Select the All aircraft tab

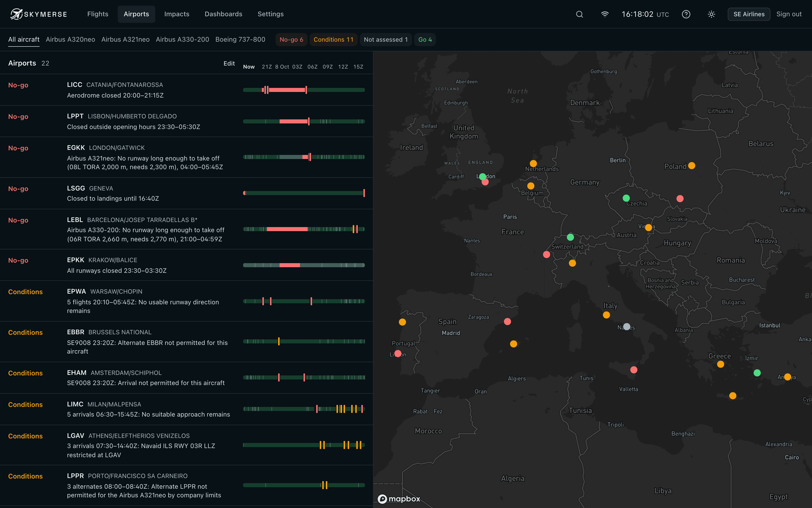click(24, 40)
